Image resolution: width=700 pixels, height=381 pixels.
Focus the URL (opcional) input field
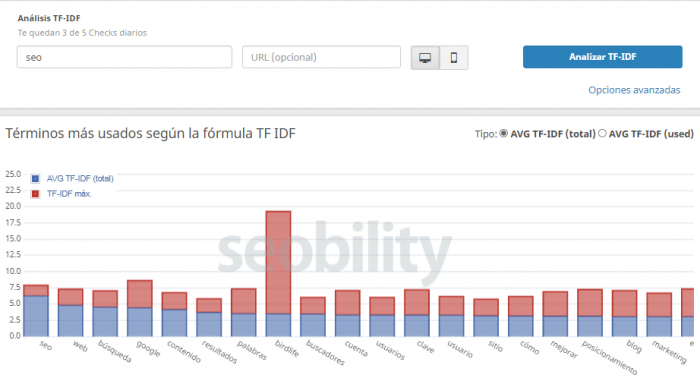pos(321,57)
